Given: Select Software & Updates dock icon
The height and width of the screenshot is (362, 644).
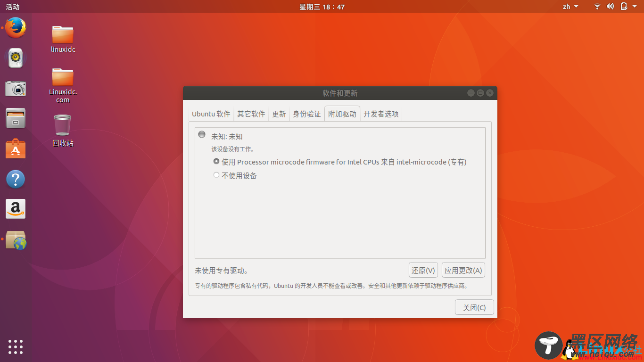Looking at the screenshot, I should (x=16, y=240).
